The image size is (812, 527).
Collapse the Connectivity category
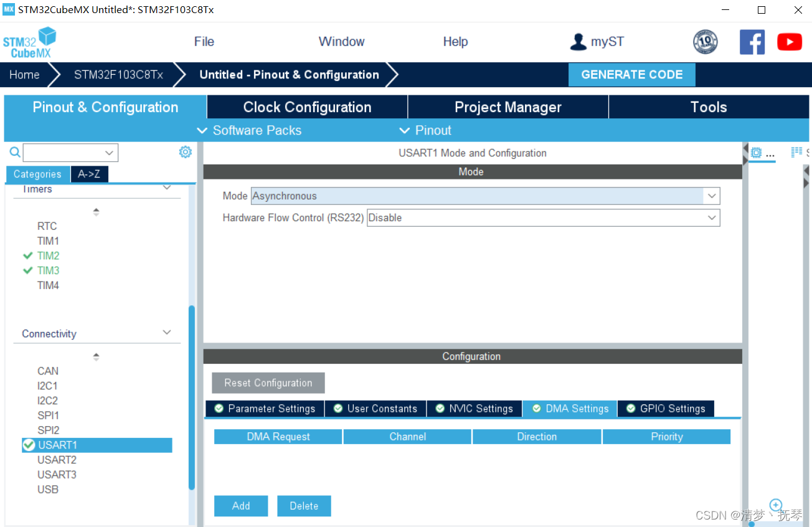[167, 333]
